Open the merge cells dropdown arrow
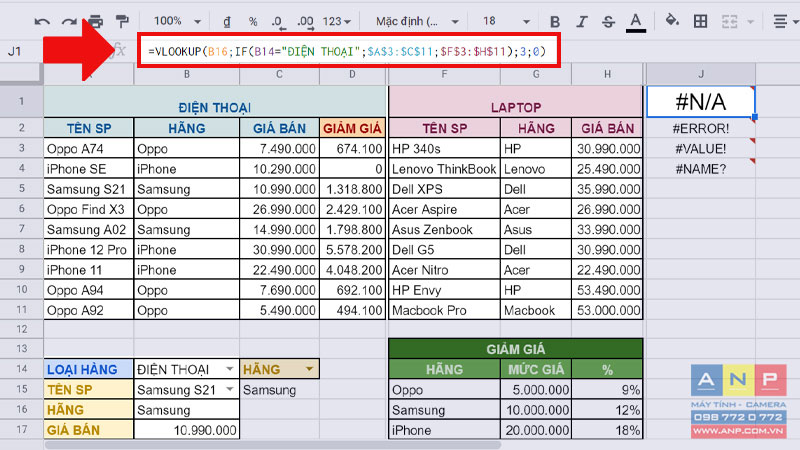The height and width of the screenshot is (450, 800). point(750,22)
